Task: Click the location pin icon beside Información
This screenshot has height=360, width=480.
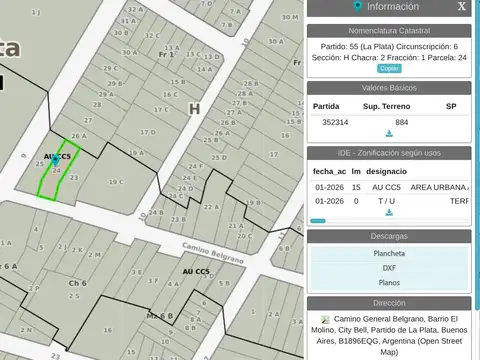Action: tap(358, 7)
